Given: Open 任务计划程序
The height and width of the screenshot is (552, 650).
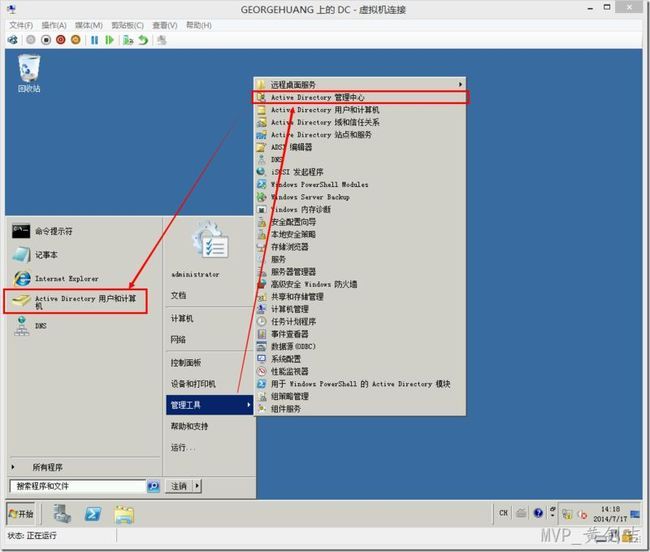Looking at the screenshot, I should tap(360, 322).
